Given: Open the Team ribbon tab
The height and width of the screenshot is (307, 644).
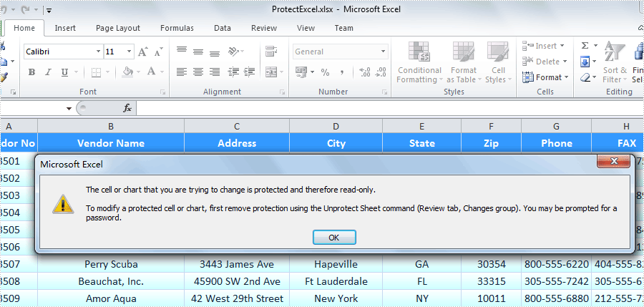Looking at the screenshot, I should pyautogui.click(x=343, y=29).
